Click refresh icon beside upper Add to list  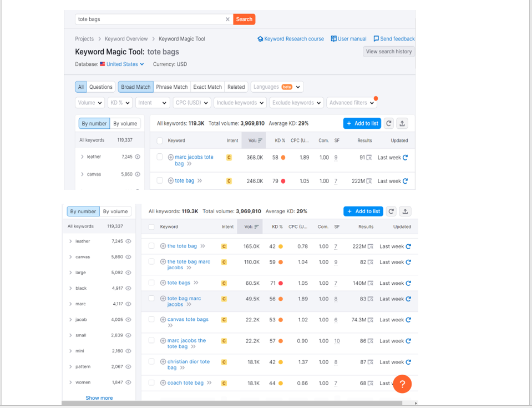[389, 124]
